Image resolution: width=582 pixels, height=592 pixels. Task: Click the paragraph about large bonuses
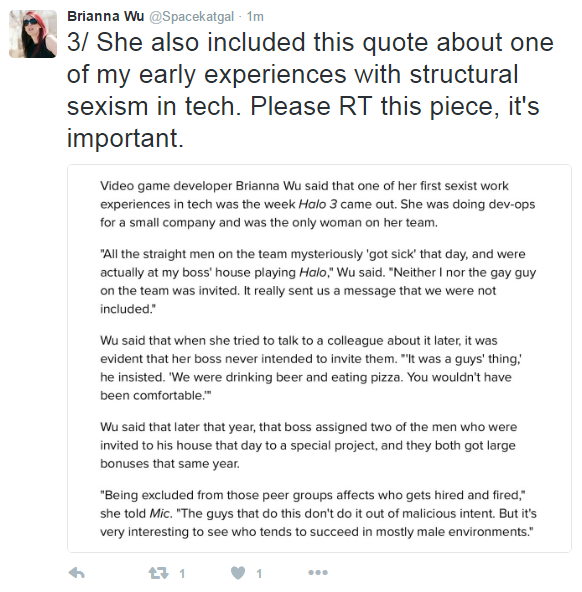(308, 445)
